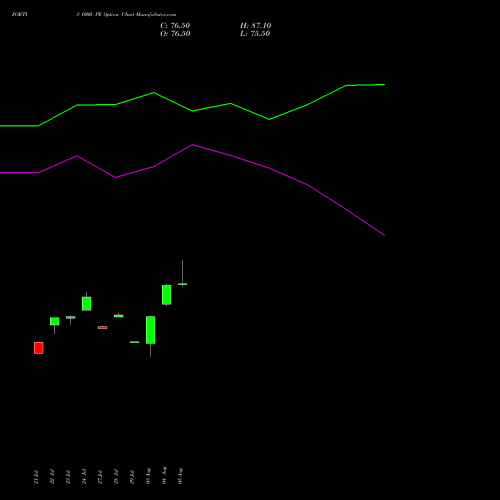This screenshot has width=500, height=500.
Task: Select the small green candle for 28 Jul
Action: [119, 316]
